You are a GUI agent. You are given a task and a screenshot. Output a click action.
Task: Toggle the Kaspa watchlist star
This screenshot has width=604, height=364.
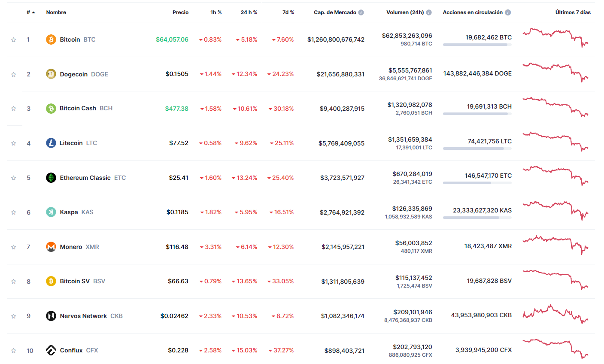click(x=13, y=212)
